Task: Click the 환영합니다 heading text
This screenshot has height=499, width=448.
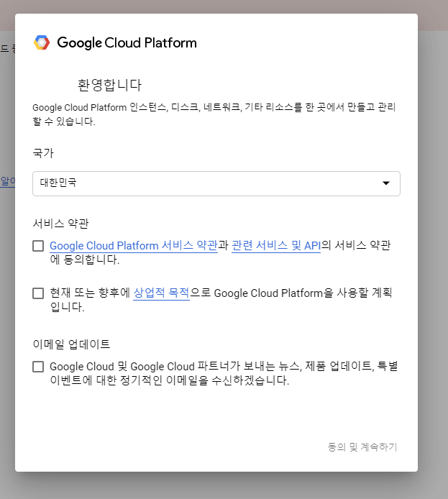Action: 109,85
